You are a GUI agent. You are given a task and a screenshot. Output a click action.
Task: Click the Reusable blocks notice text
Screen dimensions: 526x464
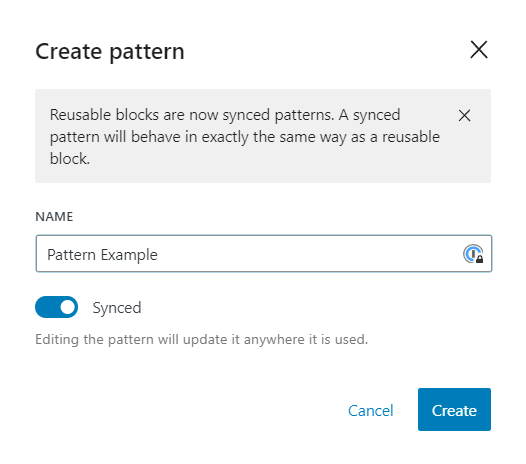point(245,137)
